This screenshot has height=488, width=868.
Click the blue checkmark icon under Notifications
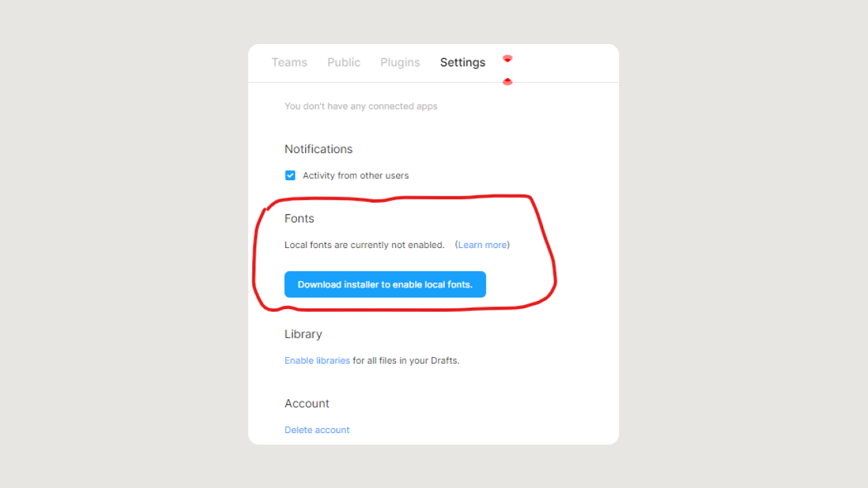[x=290, y=176]
